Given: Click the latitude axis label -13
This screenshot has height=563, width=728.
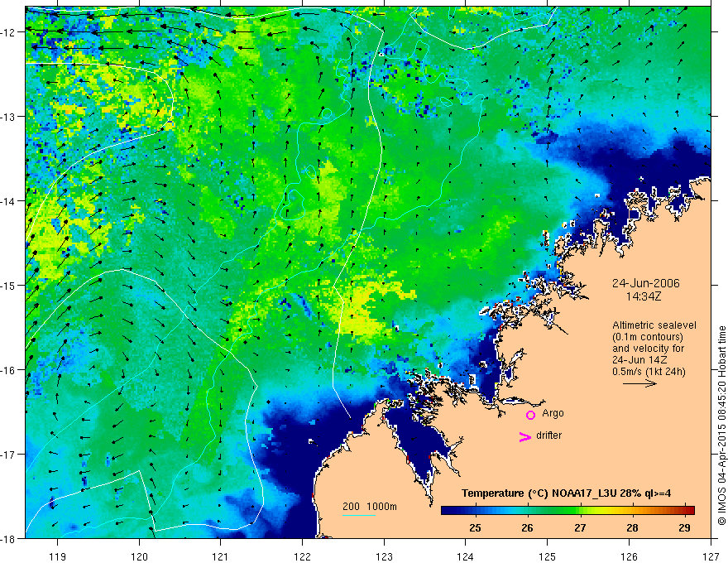Looking at the screenshot, I should pos(9,117).
